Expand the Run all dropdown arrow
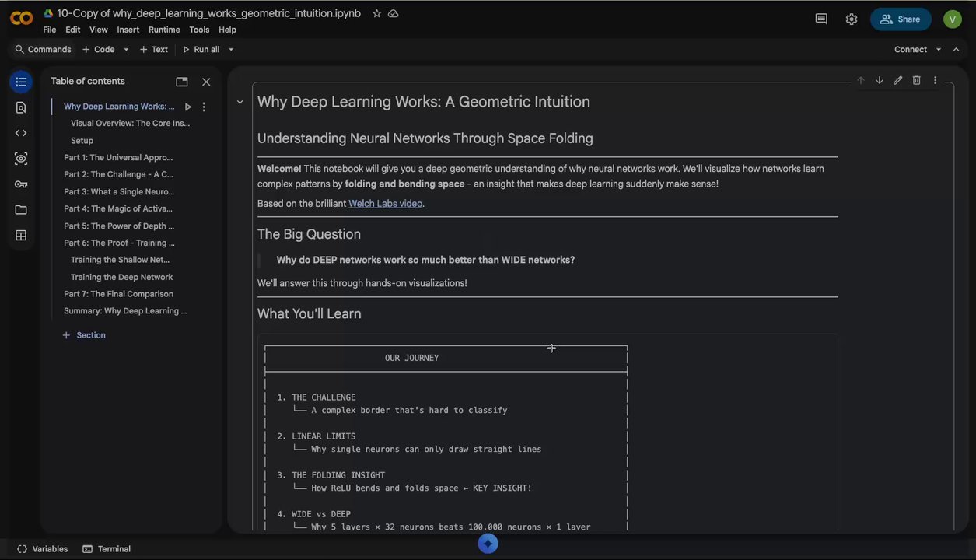 point(231,49)
